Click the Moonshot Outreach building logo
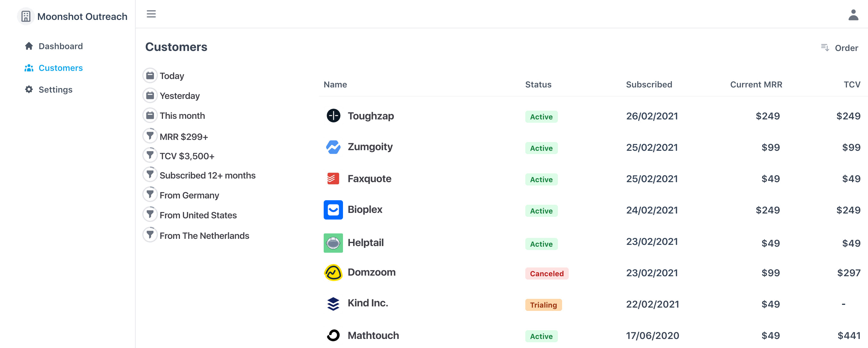Screen dimensions: 868x348 point(26,16)
